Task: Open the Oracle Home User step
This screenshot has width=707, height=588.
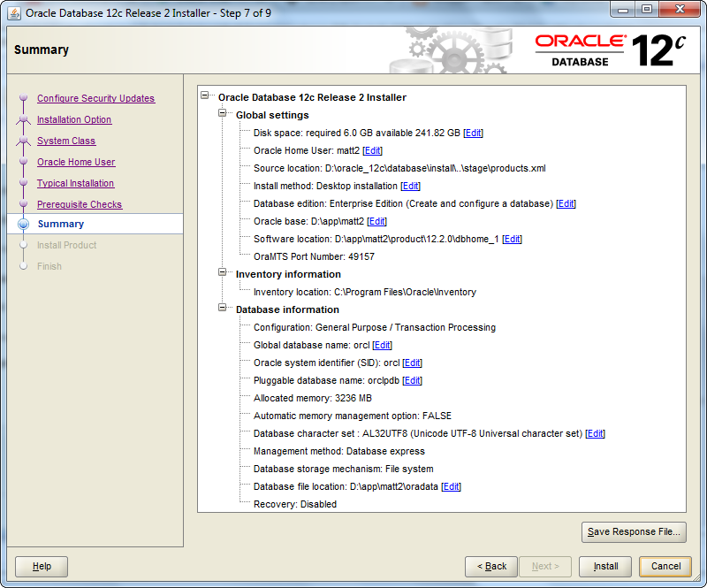Action: 76,162
